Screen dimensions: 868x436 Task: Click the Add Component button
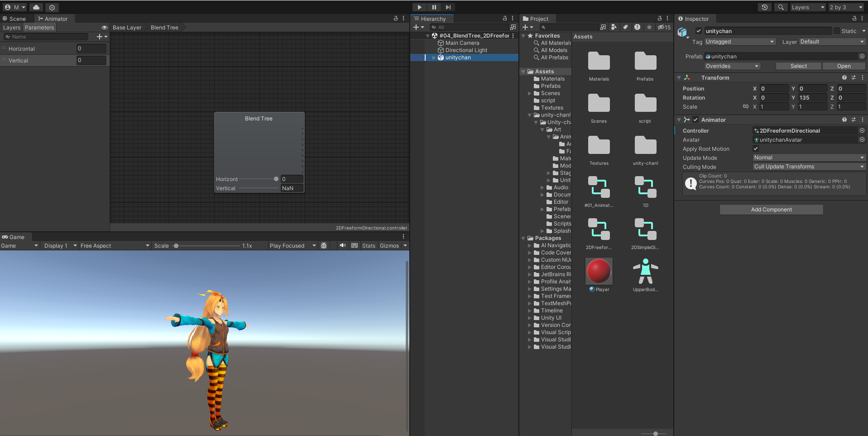tap(771, 210)
